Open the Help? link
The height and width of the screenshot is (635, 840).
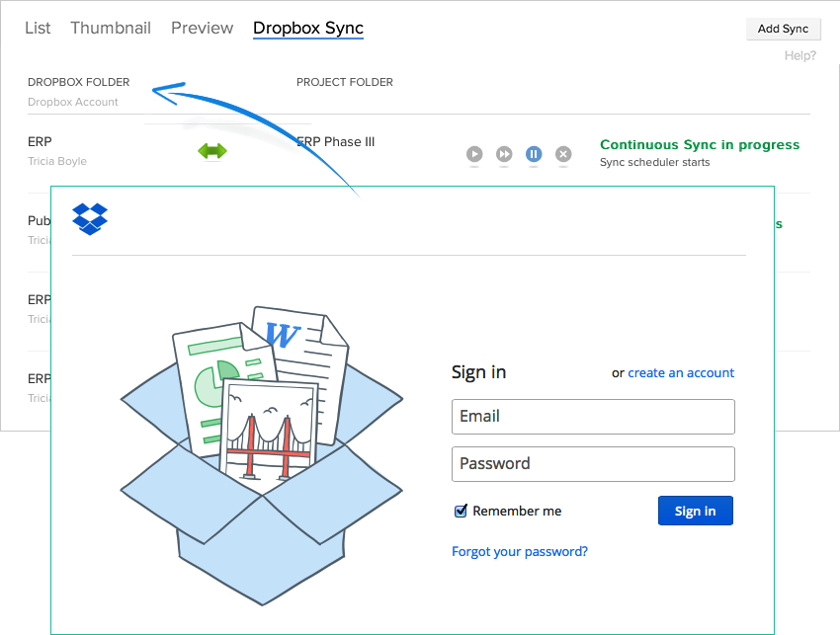point(800,55)
